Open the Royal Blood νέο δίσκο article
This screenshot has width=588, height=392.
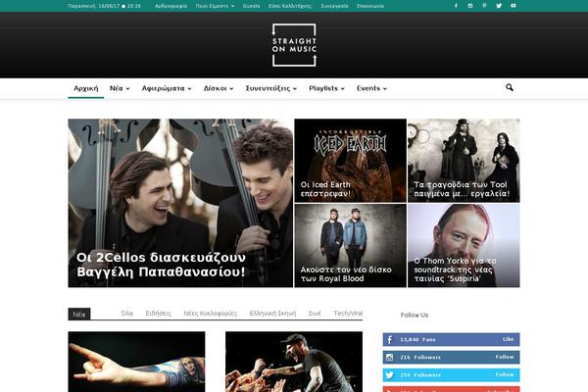point(346,274)
